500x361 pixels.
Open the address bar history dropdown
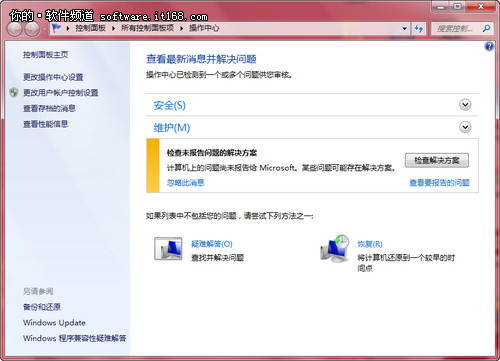point(405,29)
